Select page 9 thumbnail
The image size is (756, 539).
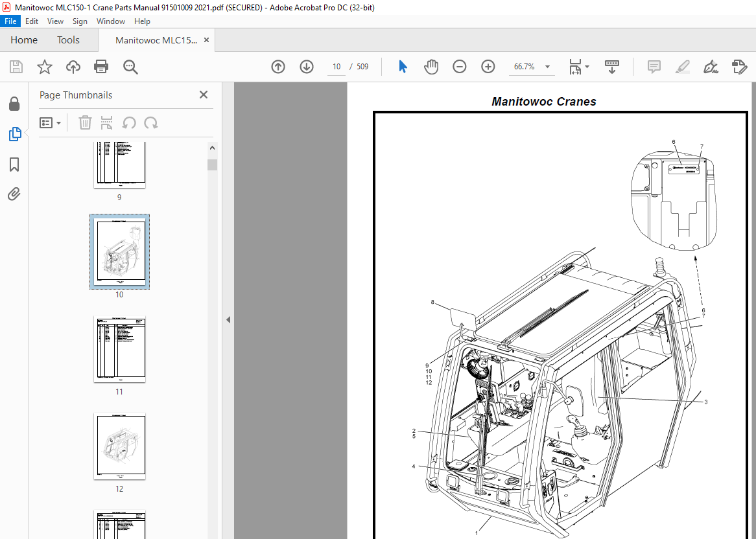119,165
